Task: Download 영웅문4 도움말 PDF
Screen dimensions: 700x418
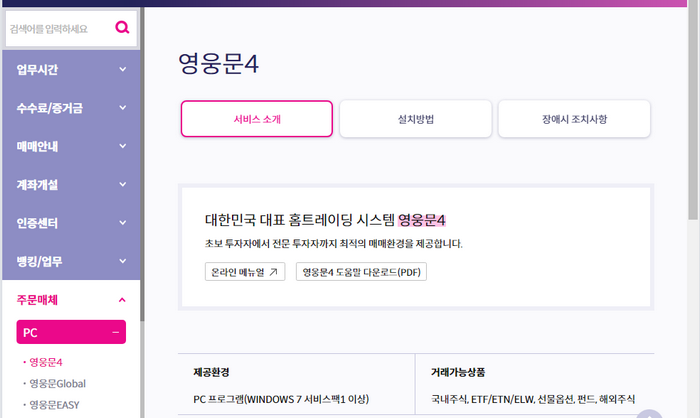Action: [x=361, y=272]
